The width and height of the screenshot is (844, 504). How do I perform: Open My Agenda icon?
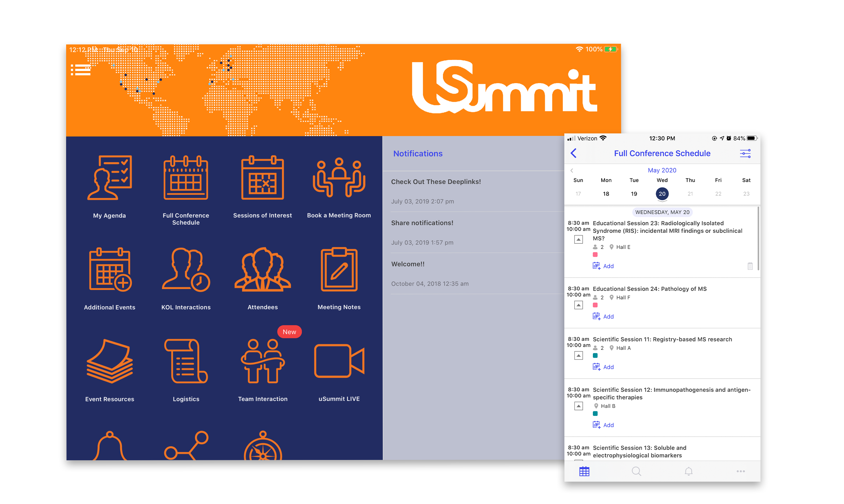(x=110, y=178)
